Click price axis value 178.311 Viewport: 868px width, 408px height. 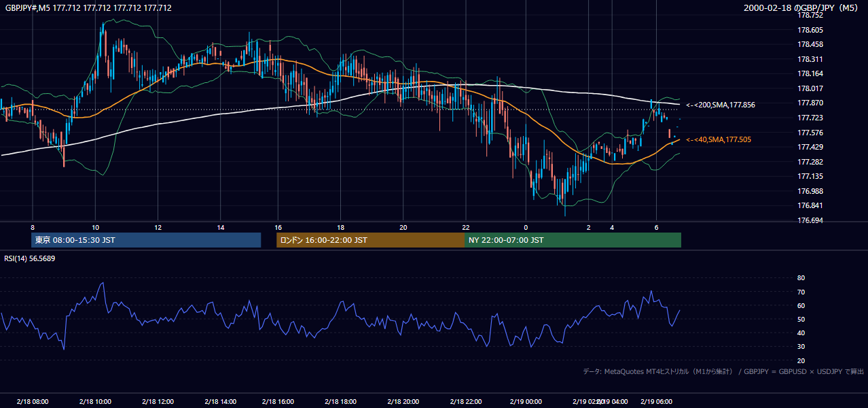(x=810, y=59)
